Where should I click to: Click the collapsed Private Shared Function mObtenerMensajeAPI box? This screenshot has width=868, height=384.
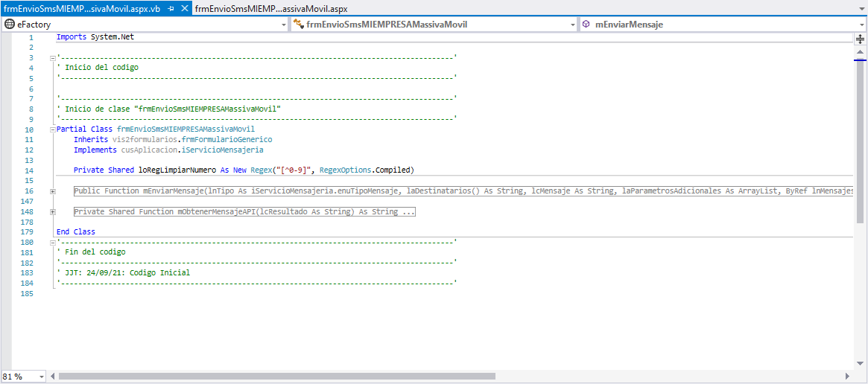pos(244,212)
